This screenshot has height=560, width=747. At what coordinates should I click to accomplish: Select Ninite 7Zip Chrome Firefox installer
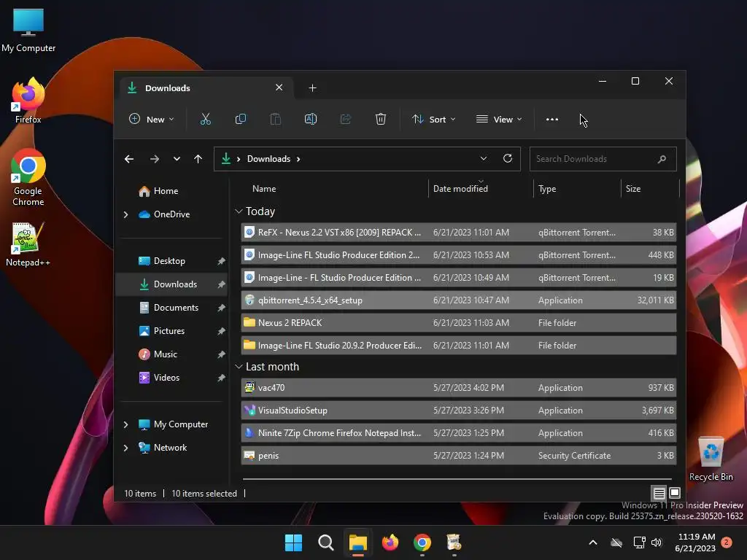click(x=458, y=433)
